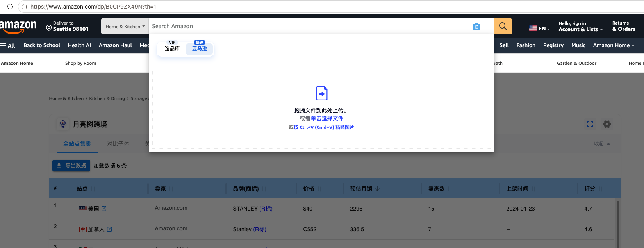Sort the 上架时间 column

click(533, 189)
